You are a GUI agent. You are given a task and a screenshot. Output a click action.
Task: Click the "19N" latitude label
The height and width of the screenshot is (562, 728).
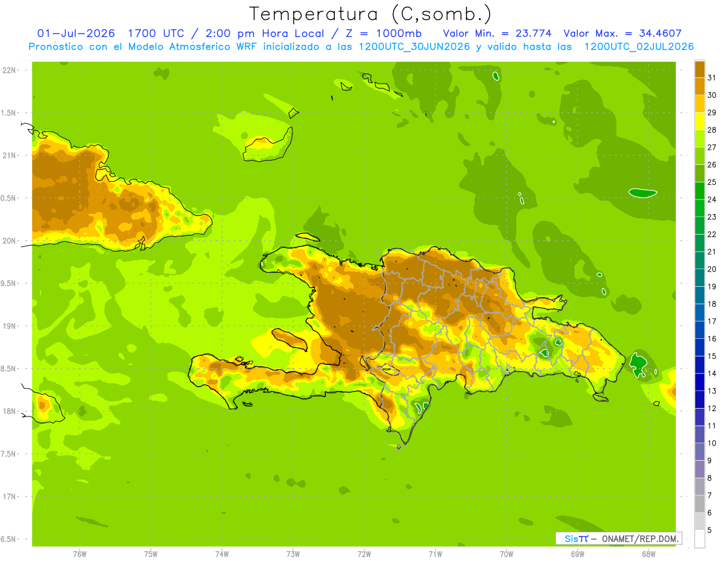click(10, 326)
